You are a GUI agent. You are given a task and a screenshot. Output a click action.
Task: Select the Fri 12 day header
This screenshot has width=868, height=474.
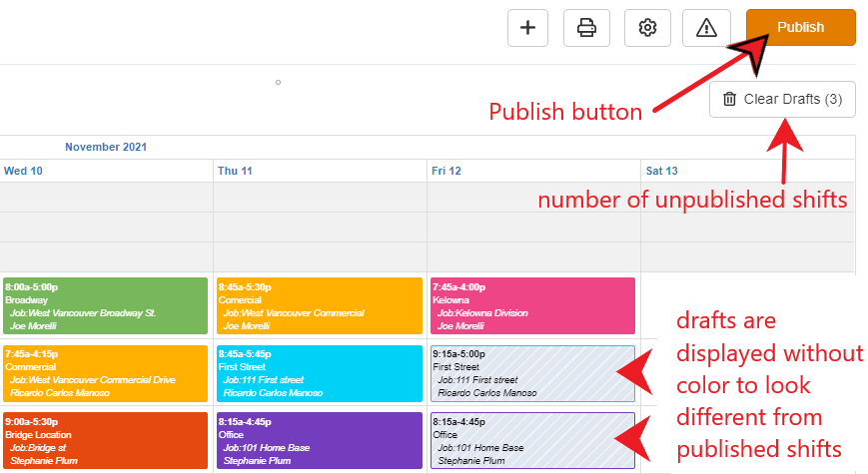tap(446, 171)
